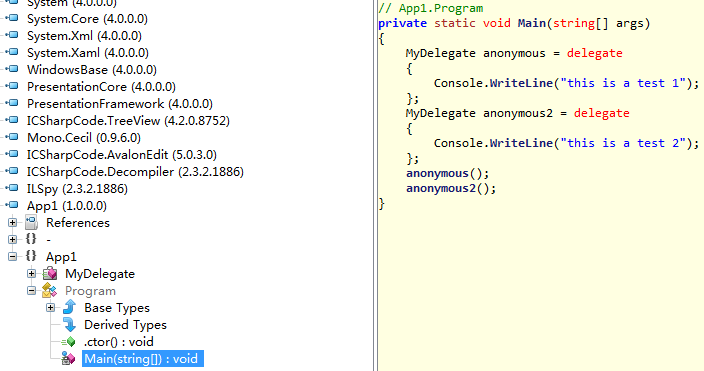Click the Program class icon
This screenshot has width=704, height=371.
click(x=49, y=291)
